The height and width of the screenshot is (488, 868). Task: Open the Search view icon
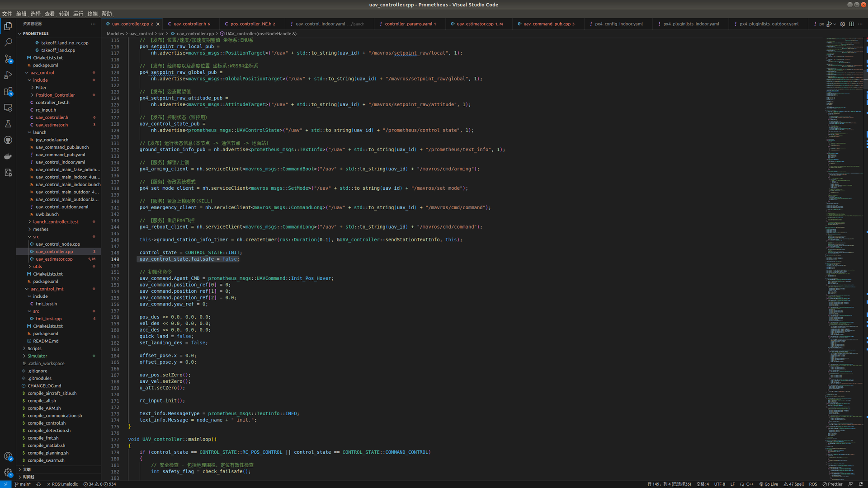coord(8,42)
